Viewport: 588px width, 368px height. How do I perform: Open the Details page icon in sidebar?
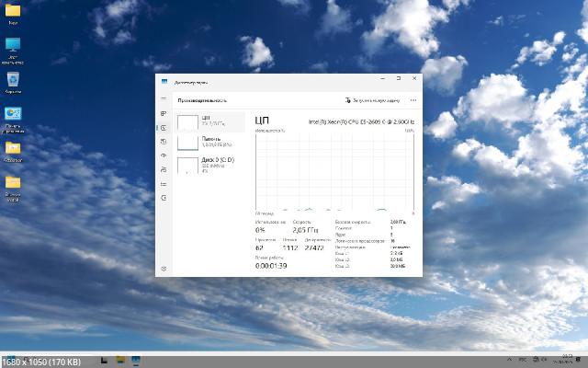pos(164,183)
